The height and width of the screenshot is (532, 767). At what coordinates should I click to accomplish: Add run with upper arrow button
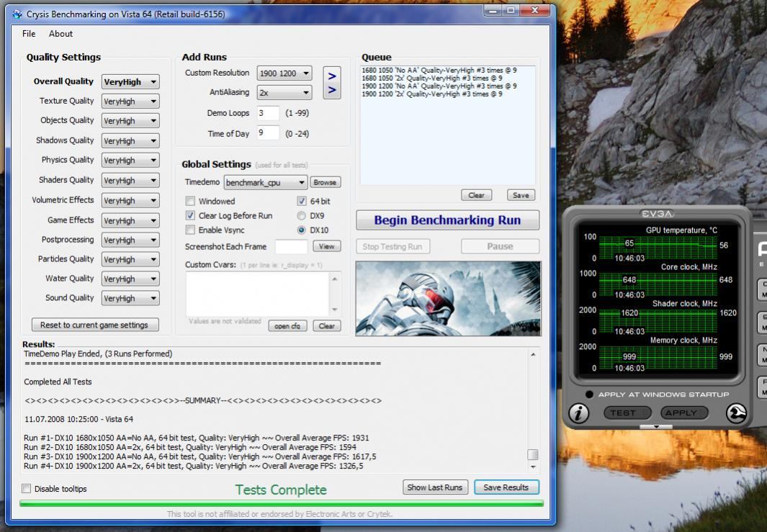pyautogui.click(x=332, y=76)
